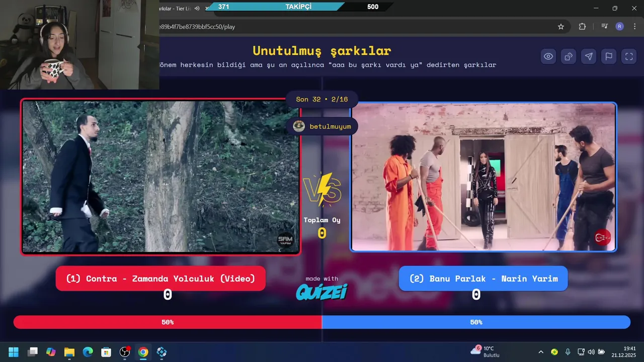
Task: Open the Windows Start menu
Action: pyautogui.click(x=14, y=352)
